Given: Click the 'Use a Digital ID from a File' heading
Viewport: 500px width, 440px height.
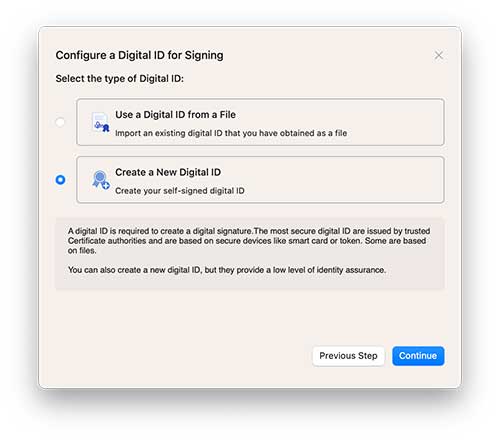Looking at the screenshot, I should pos(175,115).
